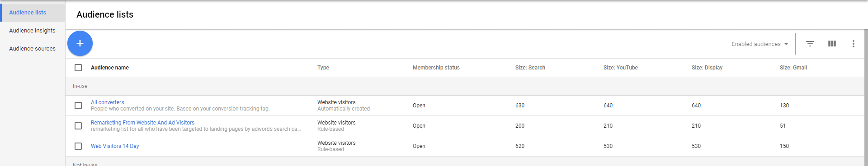
Task: Open the filter icon in toolbar
Action: tap(810, 44)
